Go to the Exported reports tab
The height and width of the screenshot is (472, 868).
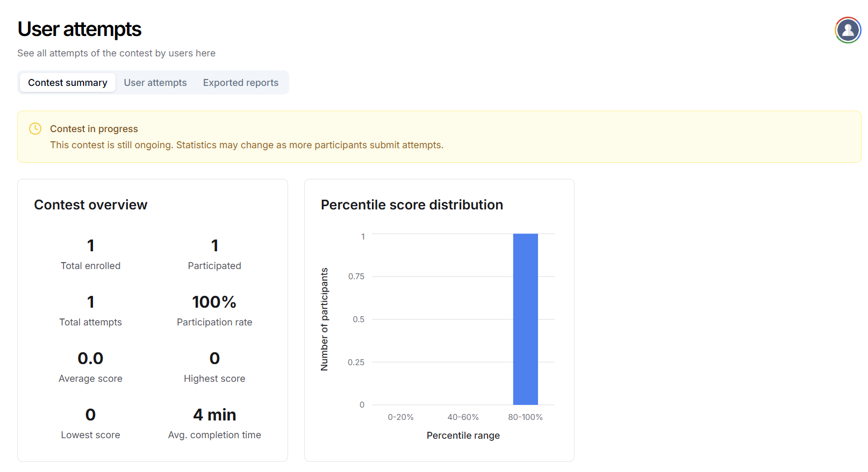pyautogui.click(x=240, y=83)
